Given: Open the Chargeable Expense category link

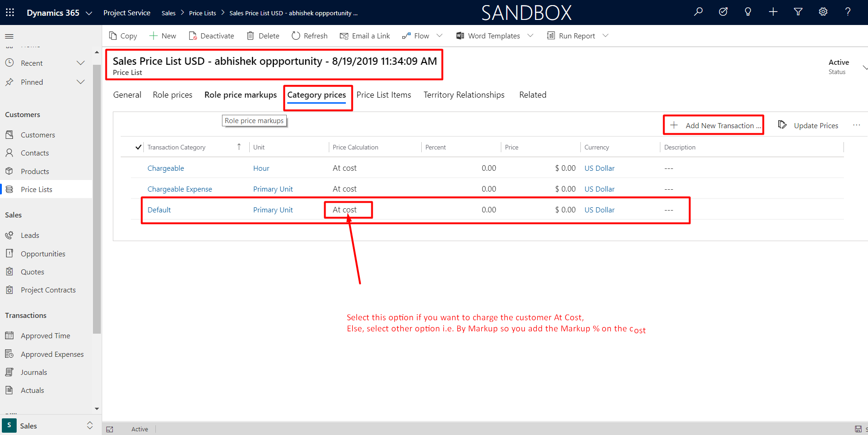Looking at the screenshot, I should [179, 189].
